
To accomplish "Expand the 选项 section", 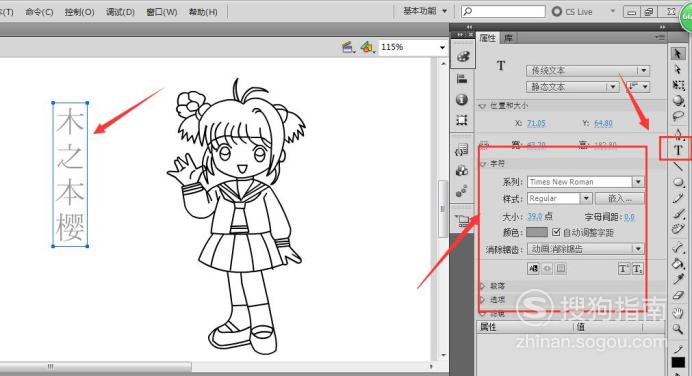I will [x=482, y=300].
